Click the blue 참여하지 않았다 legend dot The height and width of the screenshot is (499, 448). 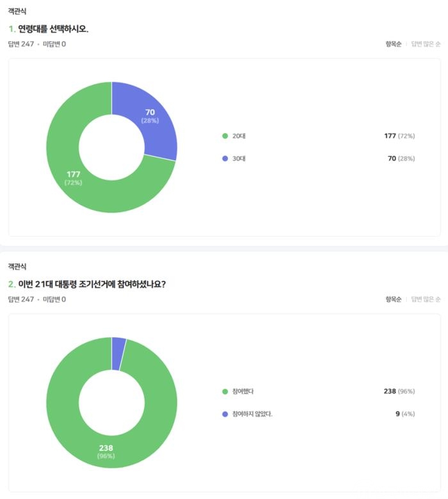click(225, 414)
